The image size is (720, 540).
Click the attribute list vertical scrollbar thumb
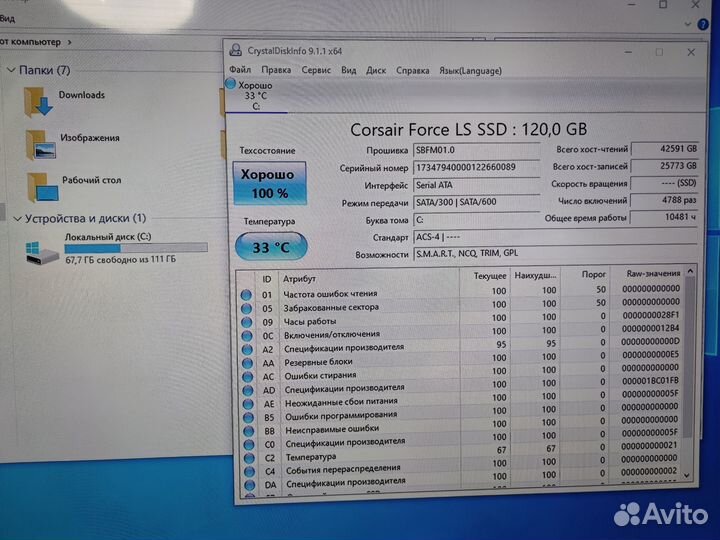click(688, 357)
